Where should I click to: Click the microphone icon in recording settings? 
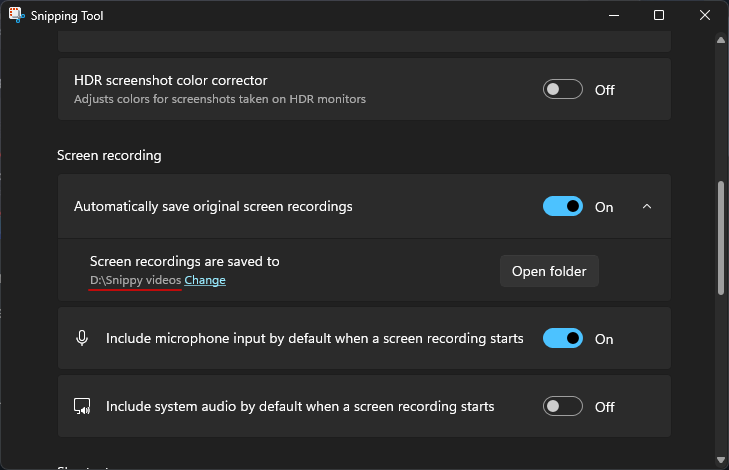(x=82, y=338)
